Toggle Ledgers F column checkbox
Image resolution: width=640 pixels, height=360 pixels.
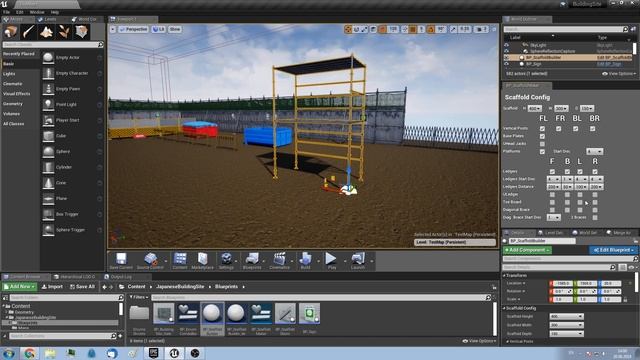tap(552, 171)
